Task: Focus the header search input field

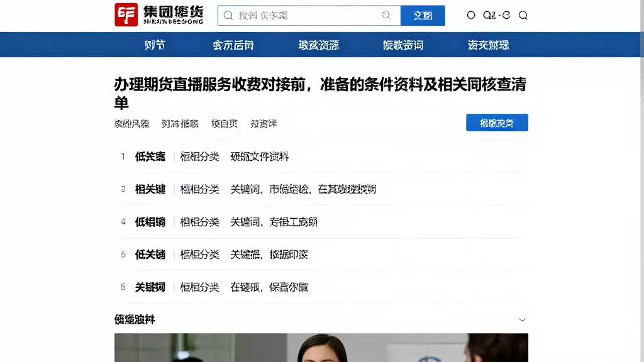Action: (309, 16)
